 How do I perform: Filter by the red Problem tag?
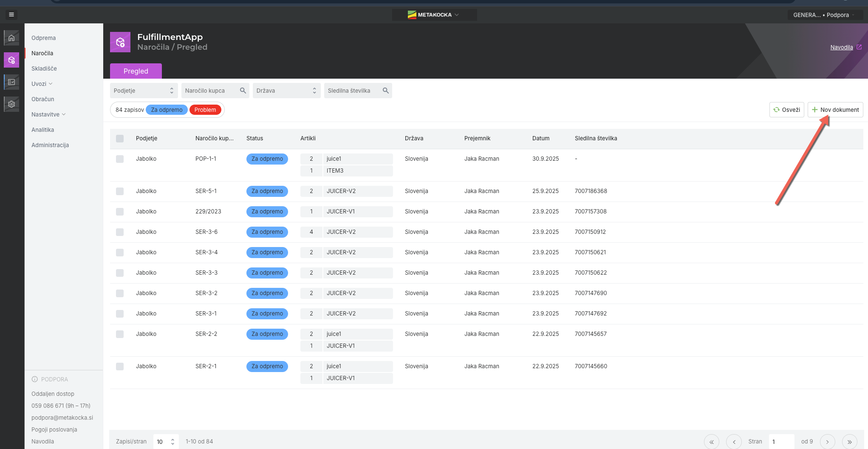pos(205,110)
